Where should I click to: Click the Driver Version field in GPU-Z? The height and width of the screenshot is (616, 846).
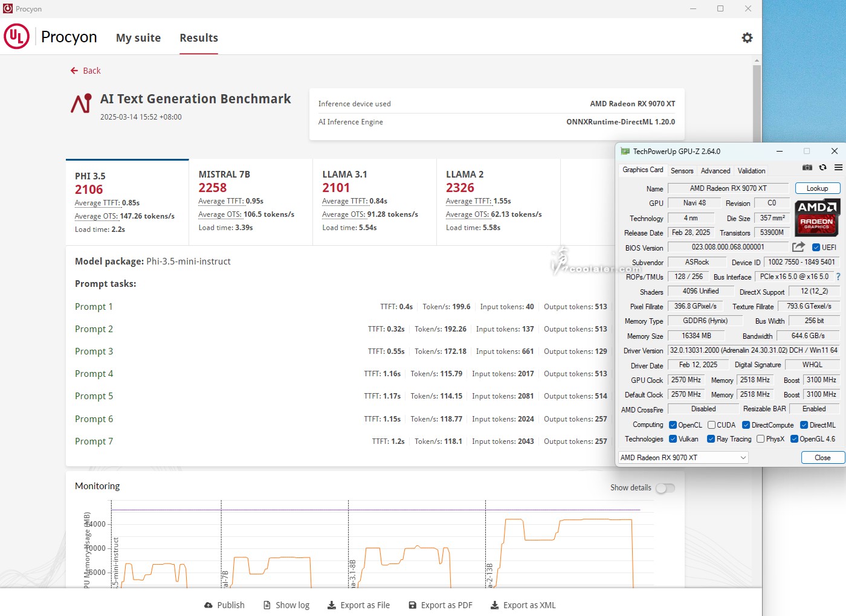754,350
